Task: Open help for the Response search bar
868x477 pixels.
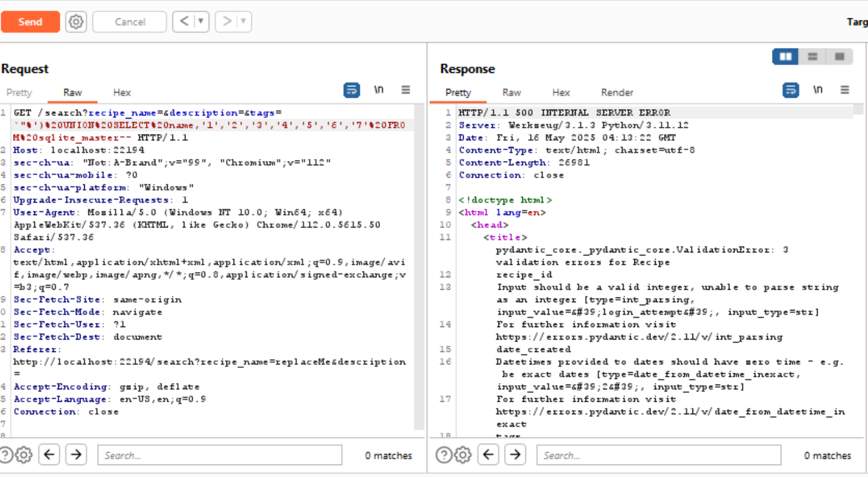Action: click(443, 455)
